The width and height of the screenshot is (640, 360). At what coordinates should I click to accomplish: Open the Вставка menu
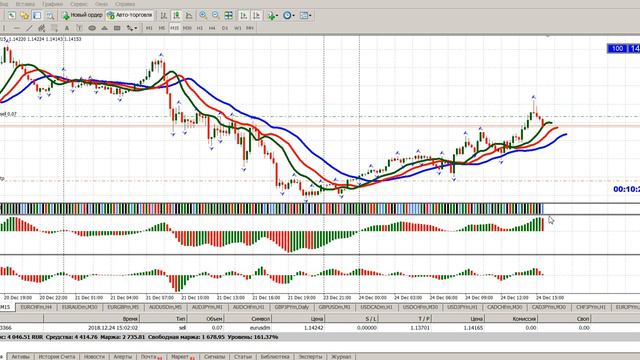click(25, 4)
